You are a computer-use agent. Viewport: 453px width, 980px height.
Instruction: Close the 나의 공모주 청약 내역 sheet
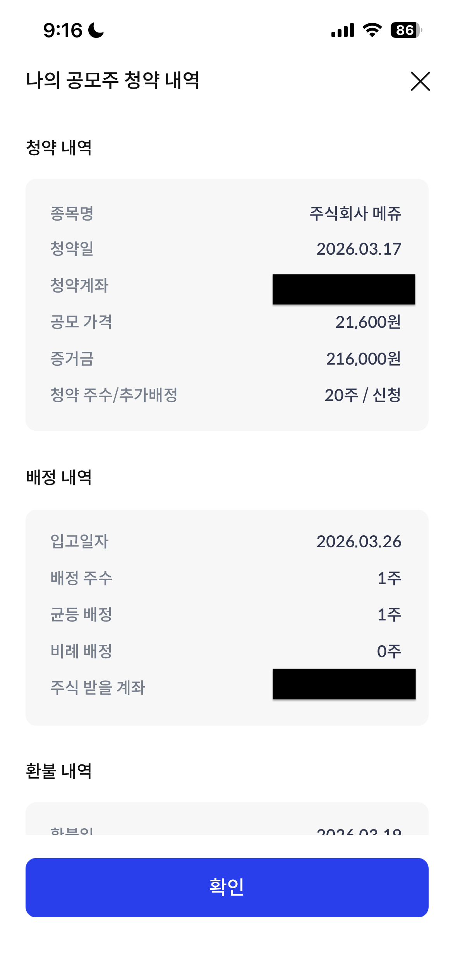pos(420,81)
